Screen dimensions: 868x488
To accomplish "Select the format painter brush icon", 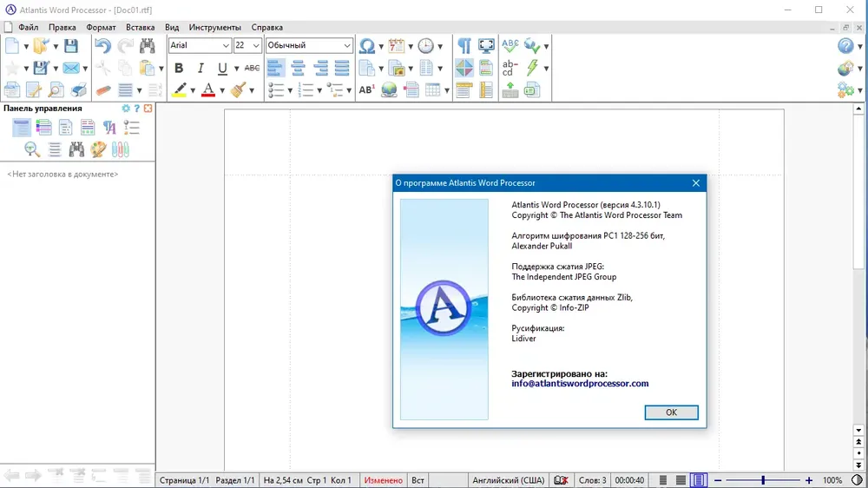I will (239, 89).
